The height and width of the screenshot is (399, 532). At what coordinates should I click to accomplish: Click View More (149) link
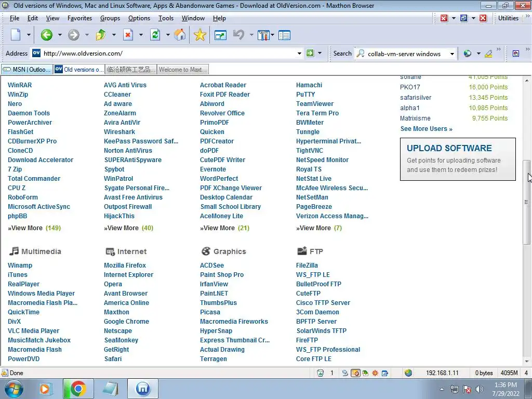coord(34,228)
